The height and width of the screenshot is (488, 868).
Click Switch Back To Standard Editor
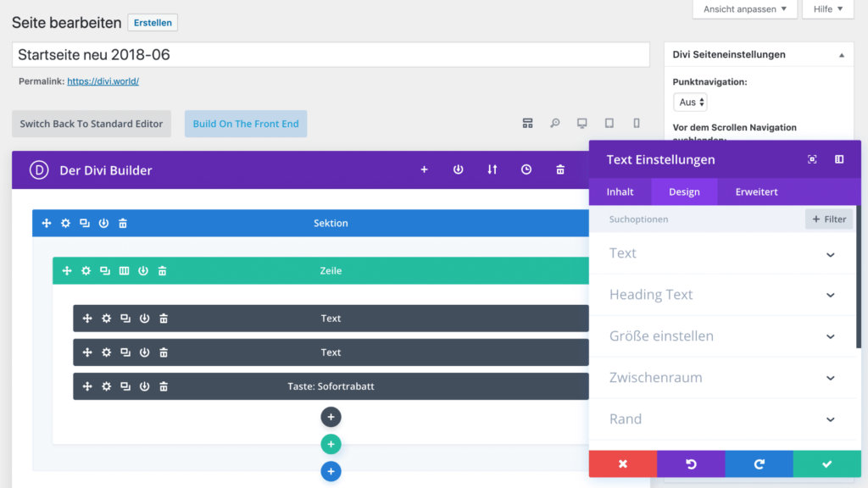click(x=92, y=124)
